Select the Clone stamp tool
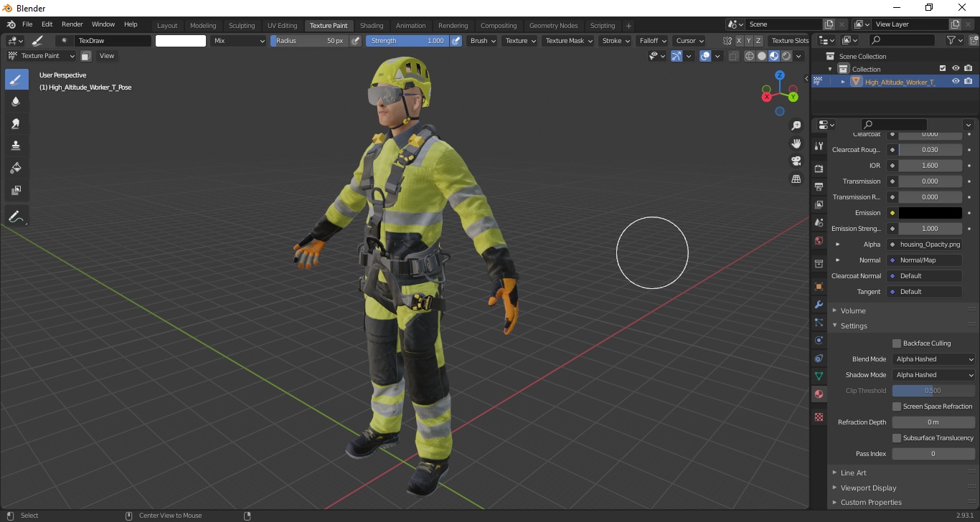The image size is (980, 522). click(17, 146)
